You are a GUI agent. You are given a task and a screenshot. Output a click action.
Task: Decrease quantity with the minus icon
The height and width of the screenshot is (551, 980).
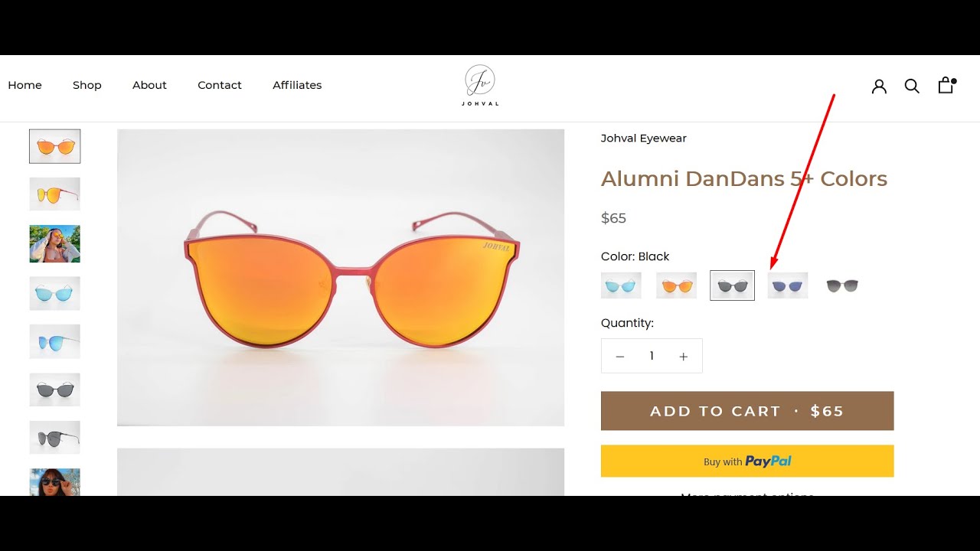click(x=620, y=357)
